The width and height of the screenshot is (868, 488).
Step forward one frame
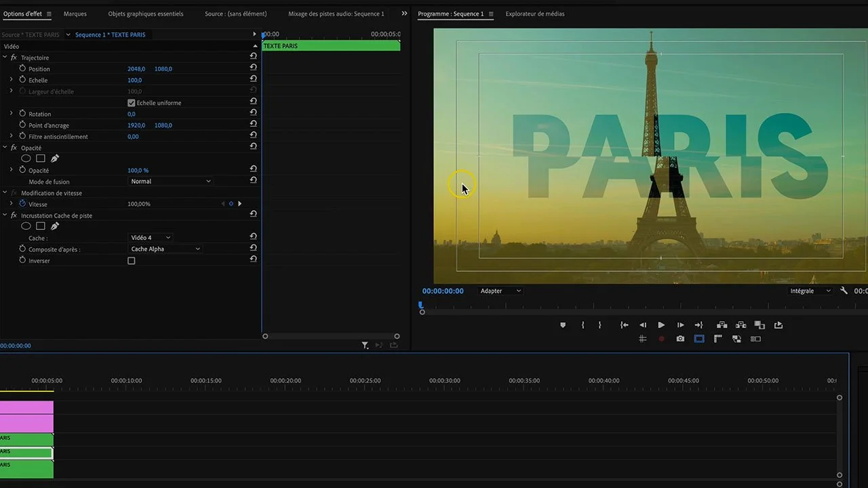(x=680, y=325)
